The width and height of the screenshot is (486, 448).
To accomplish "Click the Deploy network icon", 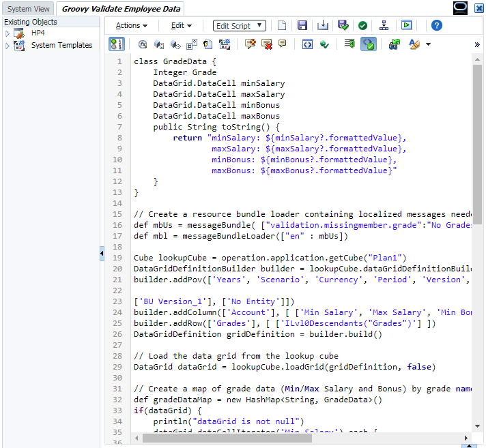I will coord(384,25).
